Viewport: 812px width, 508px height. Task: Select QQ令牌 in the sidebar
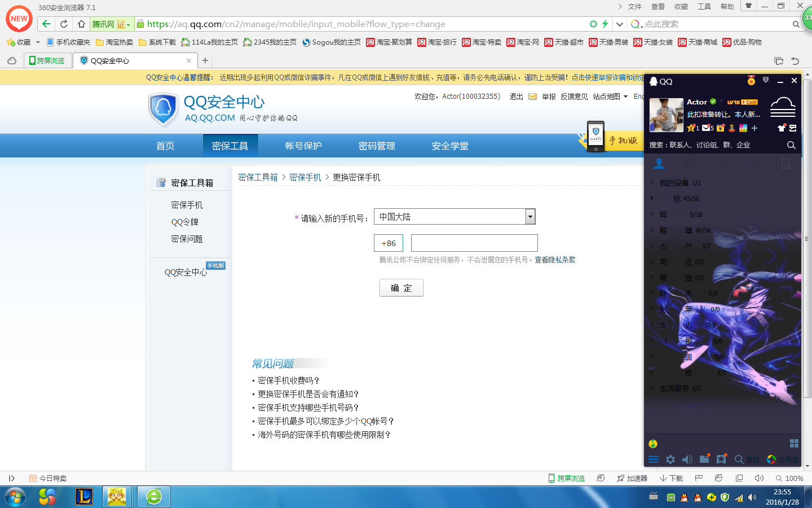(185, 222)
